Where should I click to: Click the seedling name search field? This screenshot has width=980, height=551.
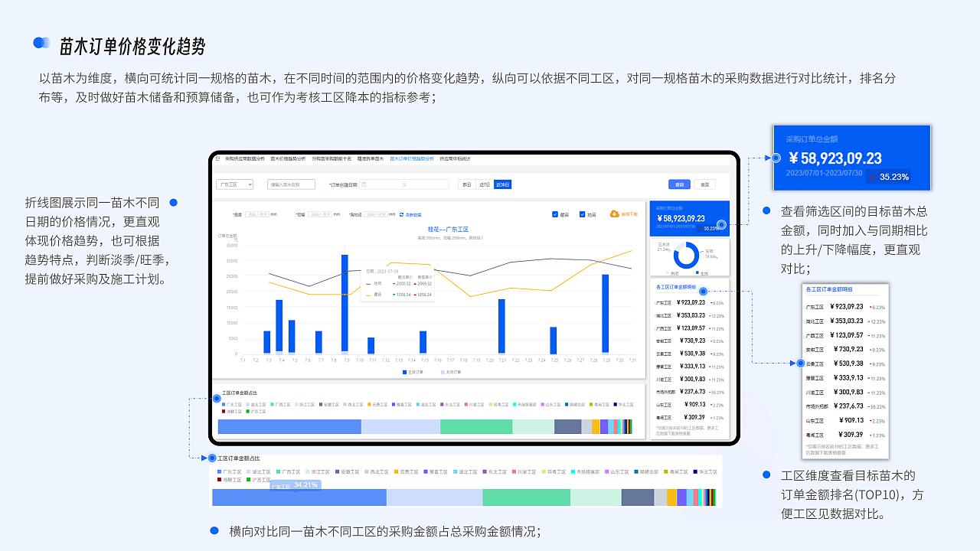pos(291,184)
